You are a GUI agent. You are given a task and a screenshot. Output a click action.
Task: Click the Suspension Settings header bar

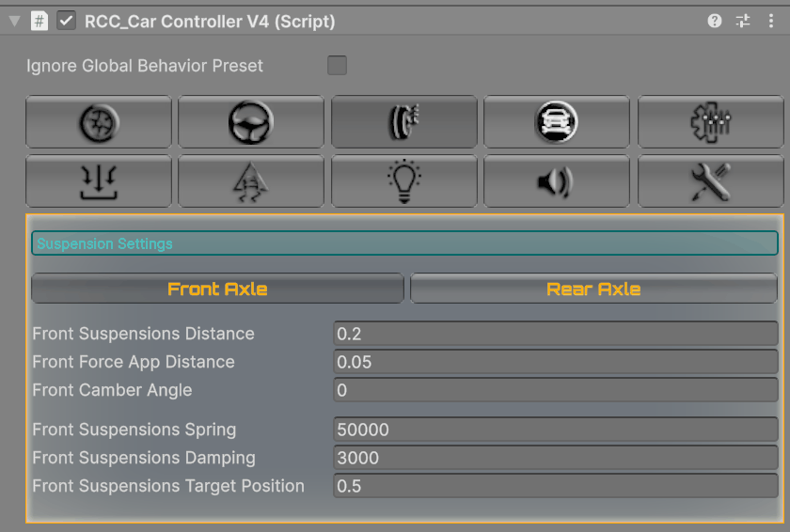coord(404,243)
